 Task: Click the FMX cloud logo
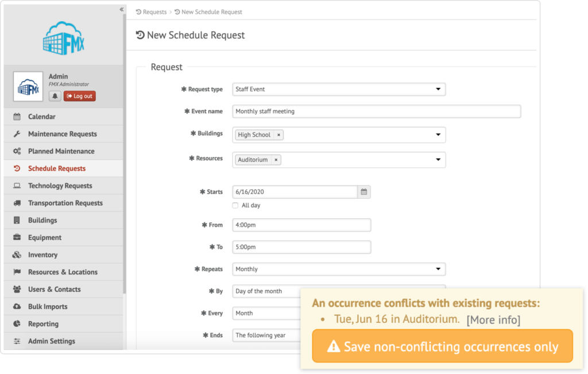coord(64,38)
